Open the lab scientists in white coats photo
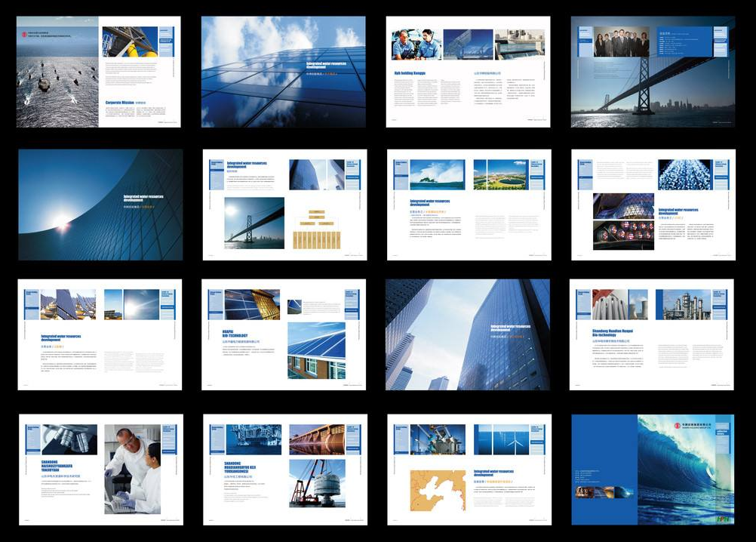756x542 pixels. pyautogui.click(x=132, y=469)
